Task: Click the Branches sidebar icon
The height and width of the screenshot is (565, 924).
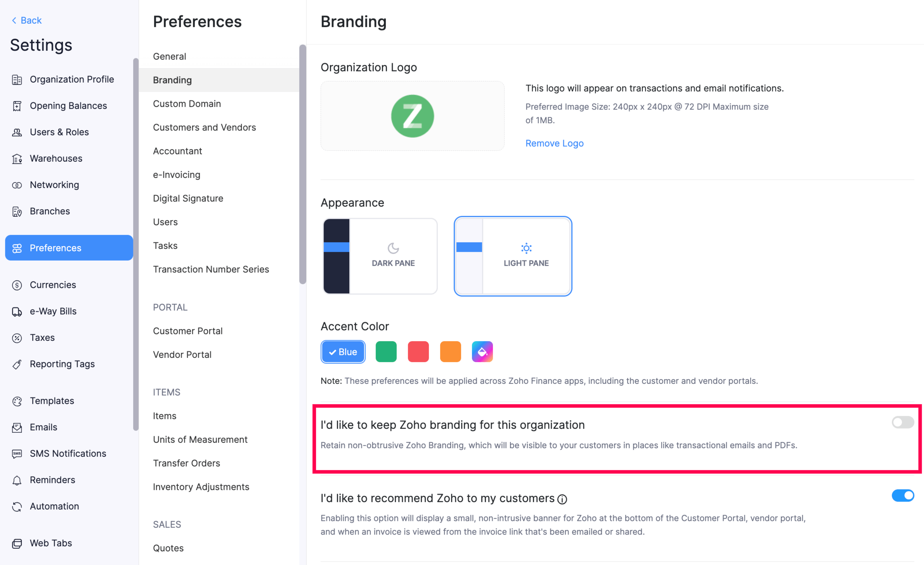Action: click(17, 211)
